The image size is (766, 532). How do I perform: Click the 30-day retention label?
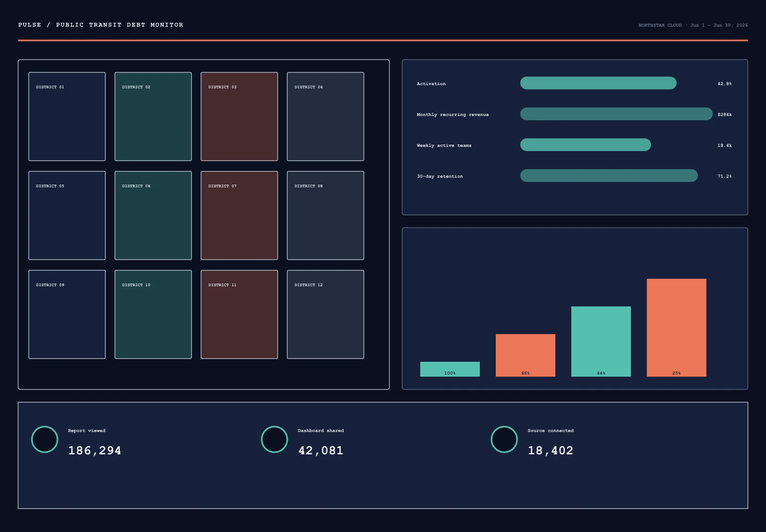pos(440,177)
